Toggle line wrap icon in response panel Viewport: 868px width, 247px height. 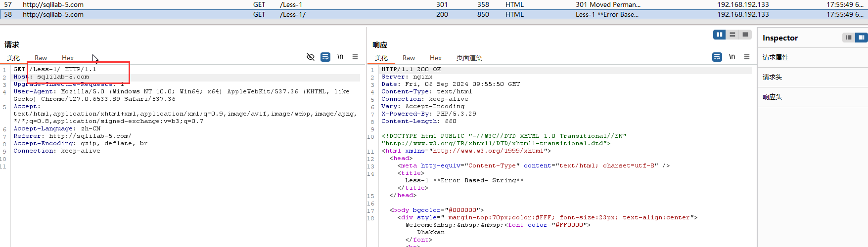[717, 57]
